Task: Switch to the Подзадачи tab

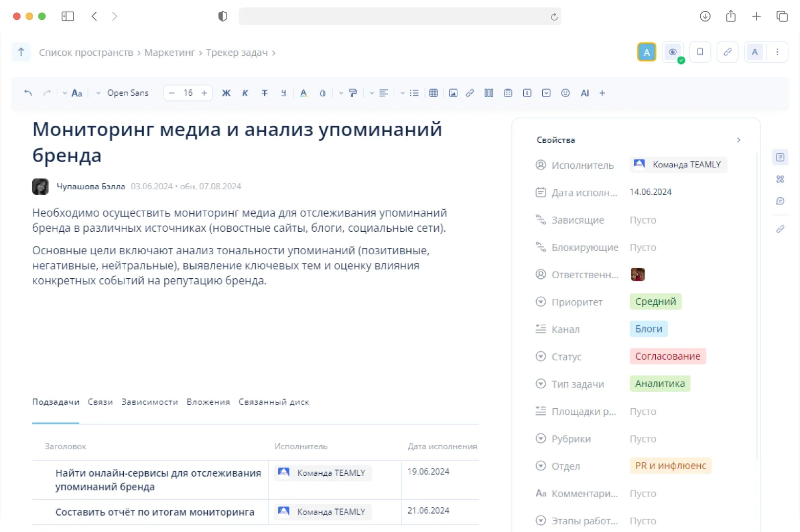Action: point(56,402)
